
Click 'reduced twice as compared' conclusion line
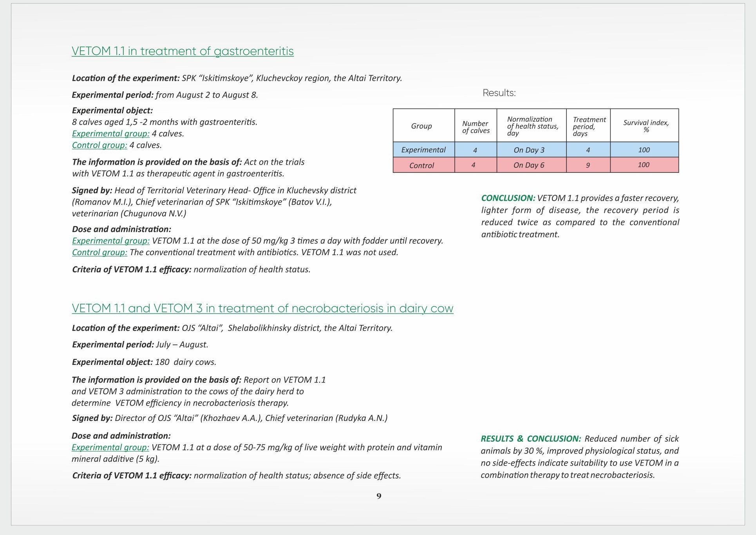(580, 223)
